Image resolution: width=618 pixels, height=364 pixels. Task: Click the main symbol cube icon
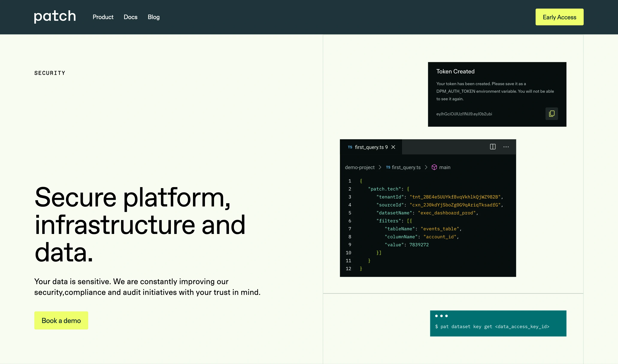[x=434, y=167]
